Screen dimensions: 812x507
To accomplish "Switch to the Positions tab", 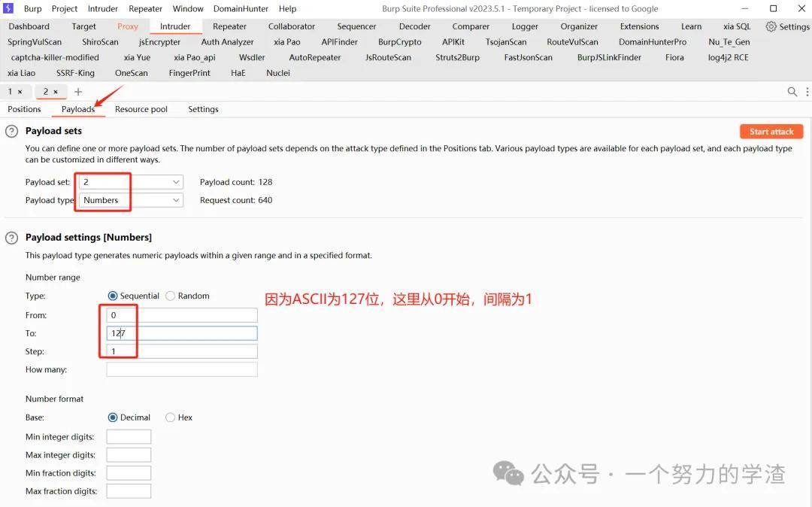I will [24, 109].
